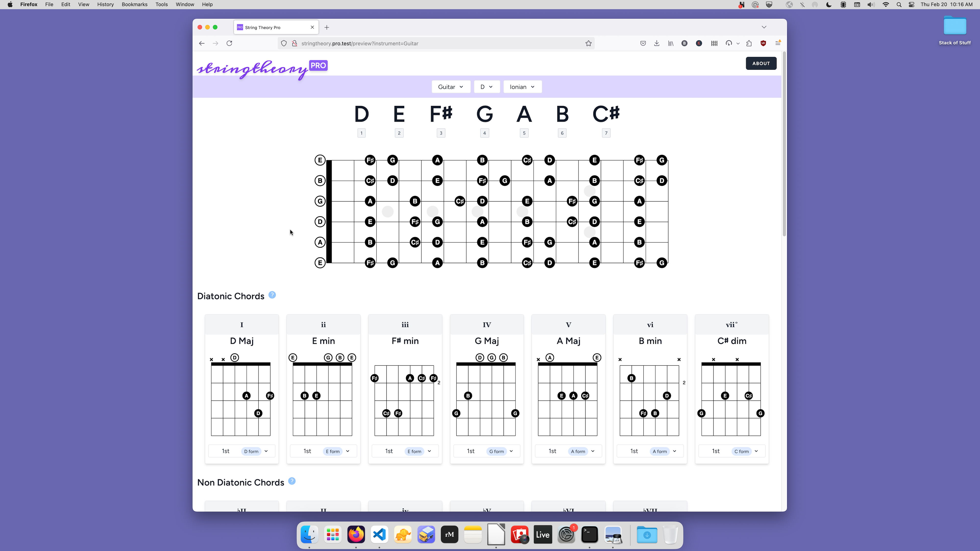980x551 pixels.
Task: Open the Wi-Fi menu bar icon
Action: pyautogui.click(x=886, y=5)
